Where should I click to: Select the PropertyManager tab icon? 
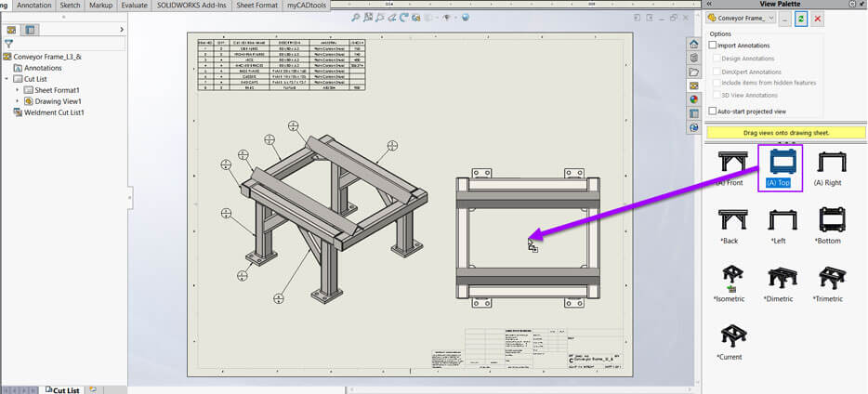(31, 30)
